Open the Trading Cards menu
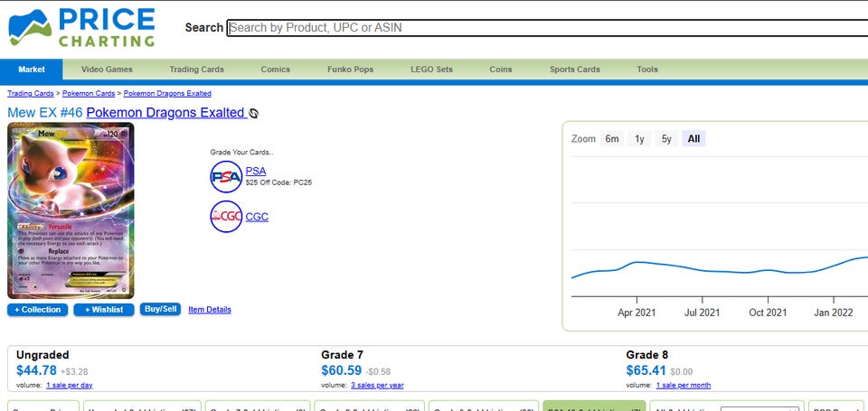 point(196,70)
